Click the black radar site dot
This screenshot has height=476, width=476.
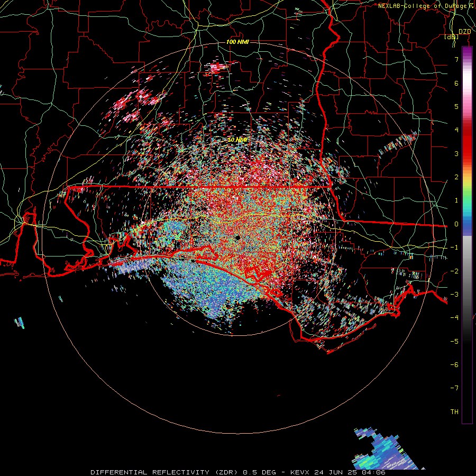click(x=237, y=237)
